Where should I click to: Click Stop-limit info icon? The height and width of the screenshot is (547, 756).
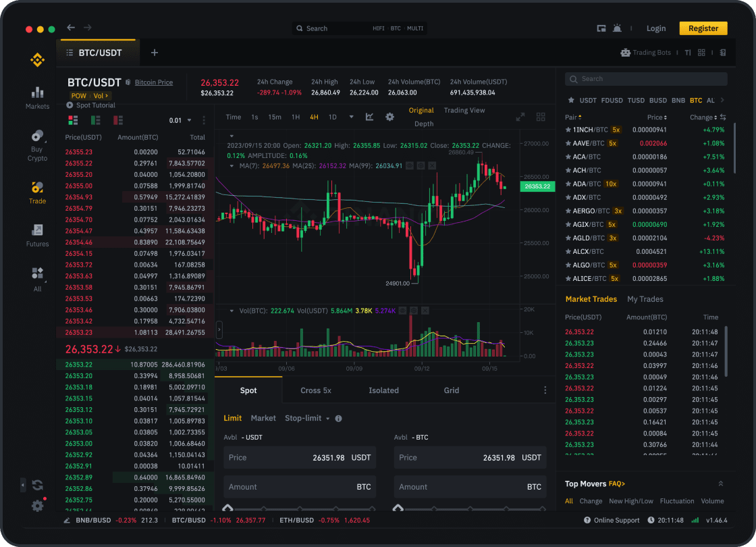[x=338, y=419]
